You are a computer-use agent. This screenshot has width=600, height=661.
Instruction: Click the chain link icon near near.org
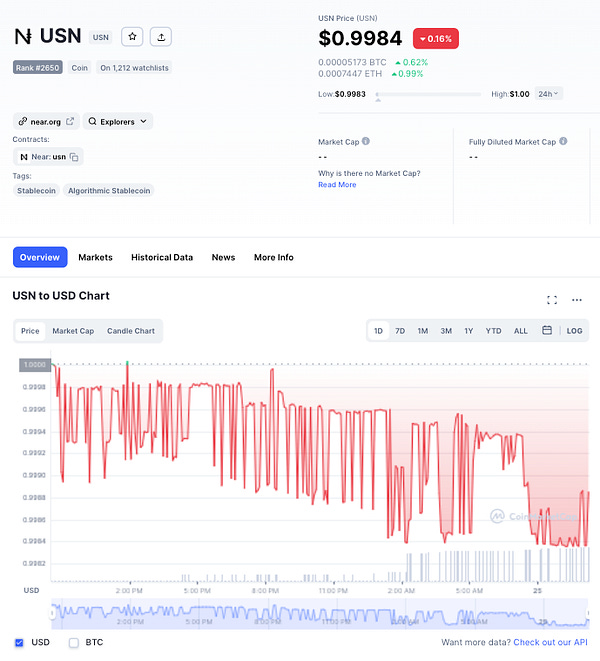click(23, 121)
